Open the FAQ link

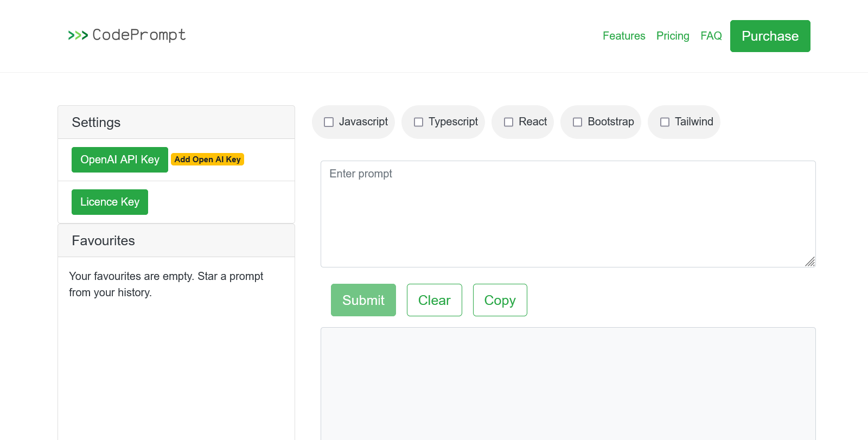(711, 36)
